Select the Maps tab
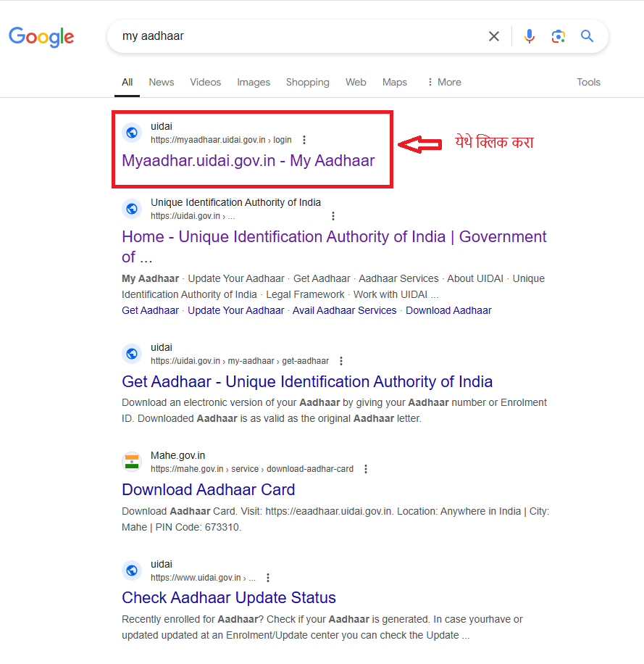Image resolution: width=644 pixels, height=664 pixels. point(394,82)
